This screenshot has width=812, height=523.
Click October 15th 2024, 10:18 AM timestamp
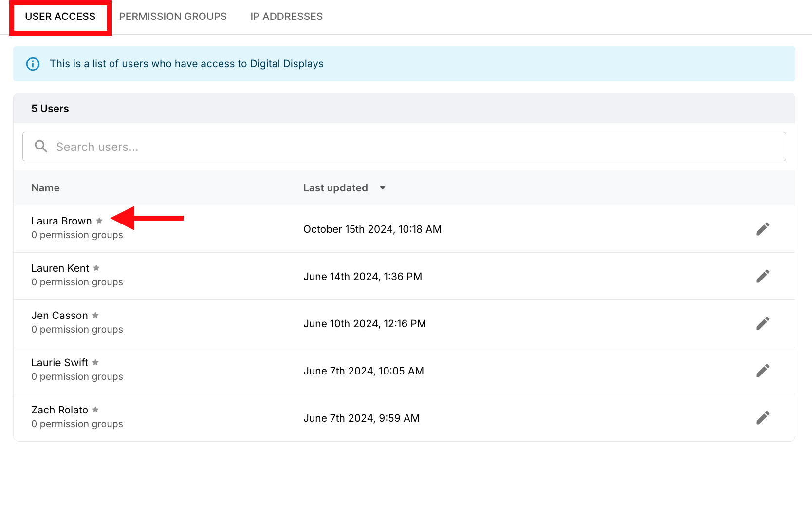(x=372, y=229)
